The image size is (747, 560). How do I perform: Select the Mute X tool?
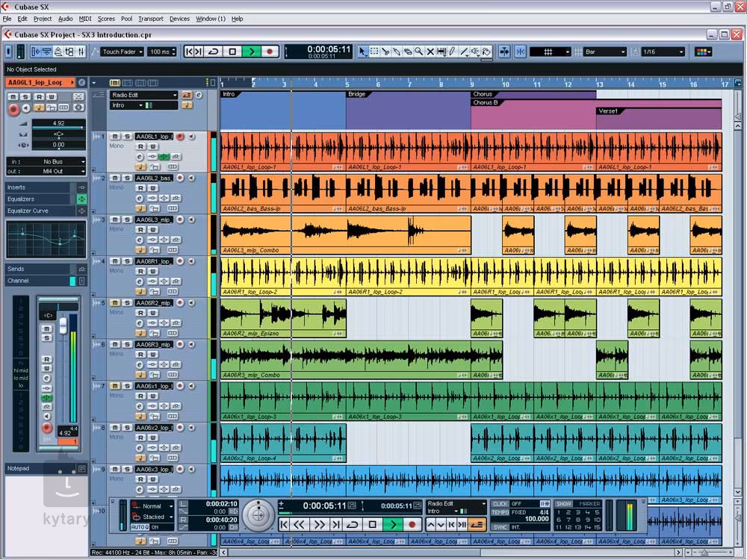[430, 52]
